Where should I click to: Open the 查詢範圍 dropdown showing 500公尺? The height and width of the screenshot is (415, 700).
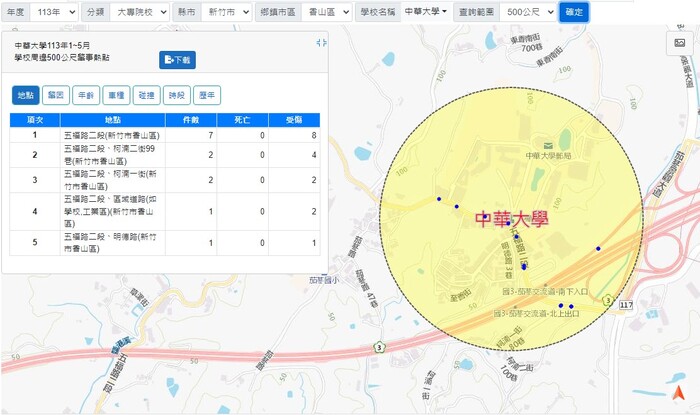pyautogui.click(x=528, y=12)
